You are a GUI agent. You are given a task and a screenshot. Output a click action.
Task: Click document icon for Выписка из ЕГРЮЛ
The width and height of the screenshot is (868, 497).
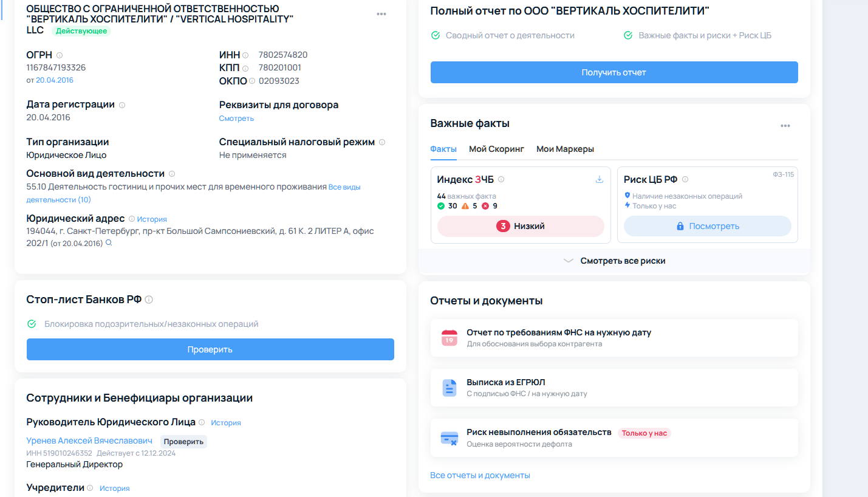coord(449,388)
